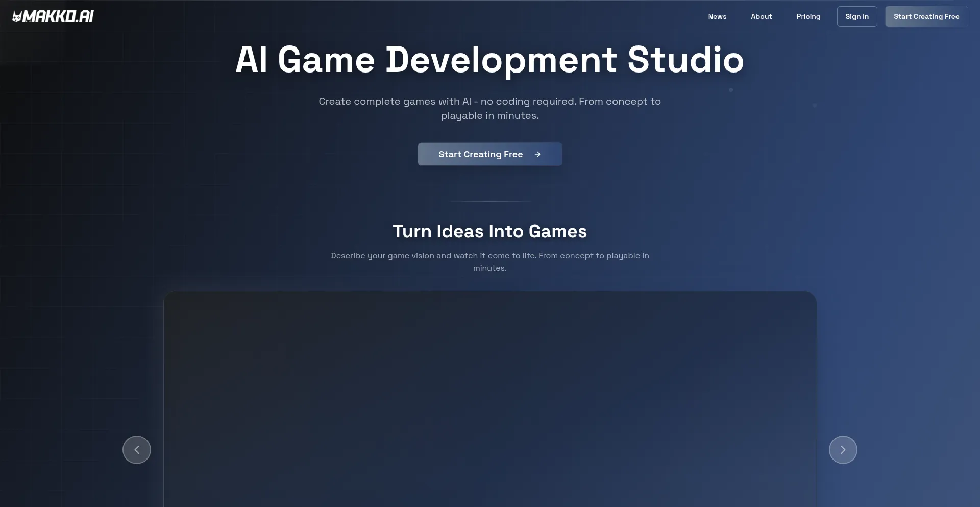Click the right arrow icon inside hero button
This screenshot has height=507, width=980.
[537, 154]
